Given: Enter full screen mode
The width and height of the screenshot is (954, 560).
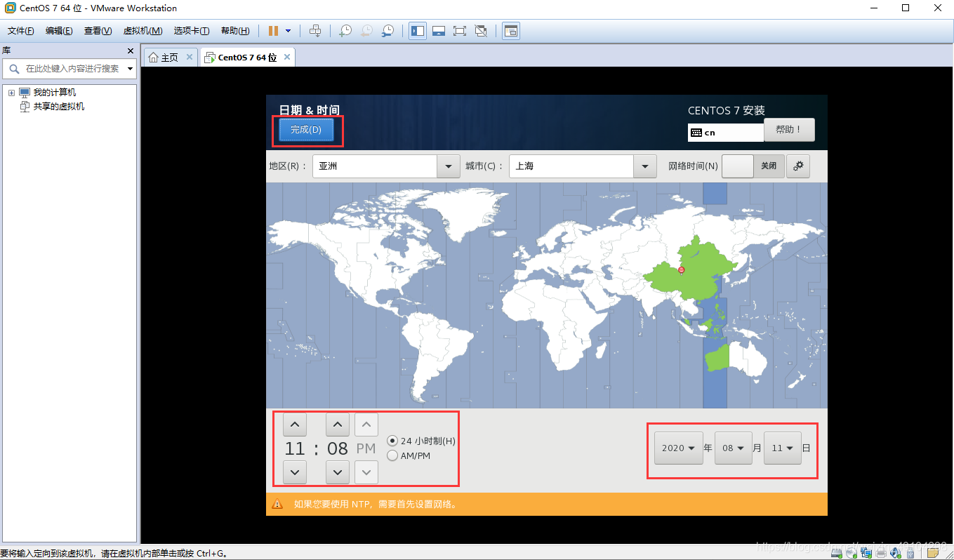Looking at the screenshot, I should tap(460, 31).
